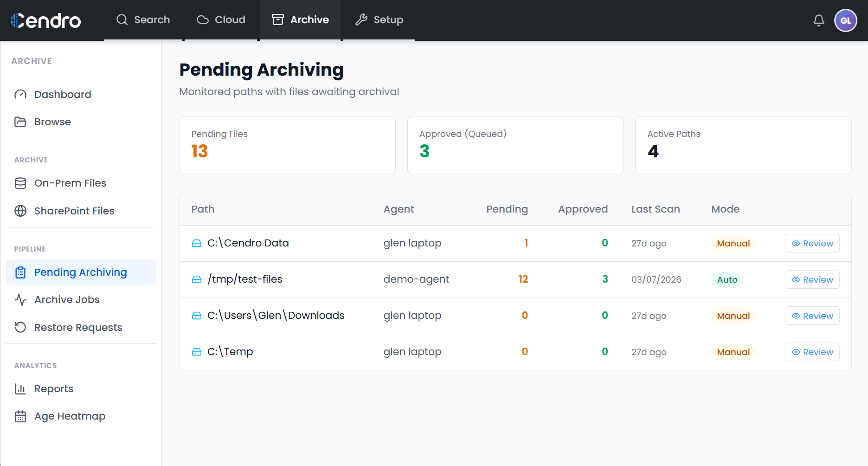The width and height of the screenshot is (868, 466).
Task: Click drive icon beside /tmp/test-files
Action: (197, 279)
